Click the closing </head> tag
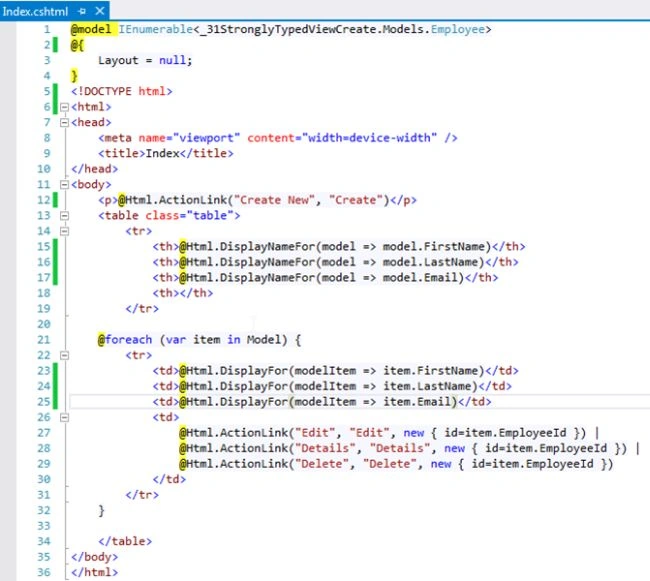 pyautogui.click(x=95, y=169)
